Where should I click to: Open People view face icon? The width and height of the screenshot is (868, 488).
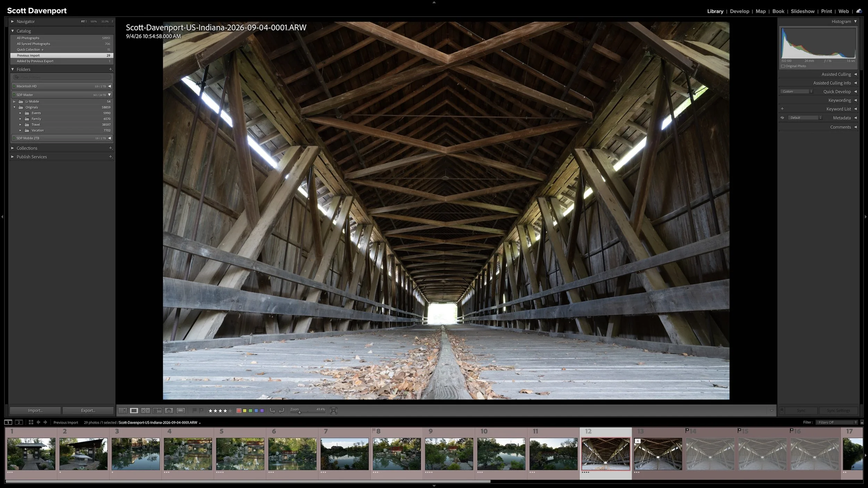point(169,411)
